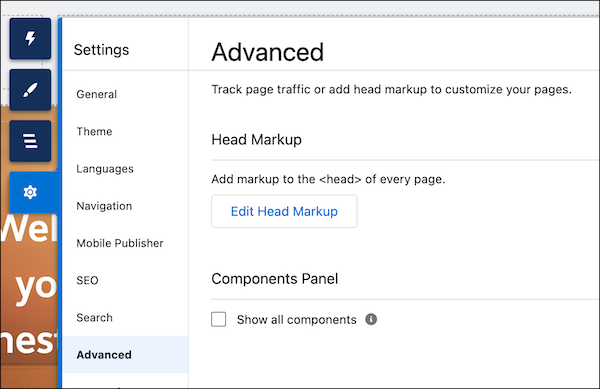Select General in the Settings list
The height and width of the screenshot is (389, 600).
(x=126, y=94)
